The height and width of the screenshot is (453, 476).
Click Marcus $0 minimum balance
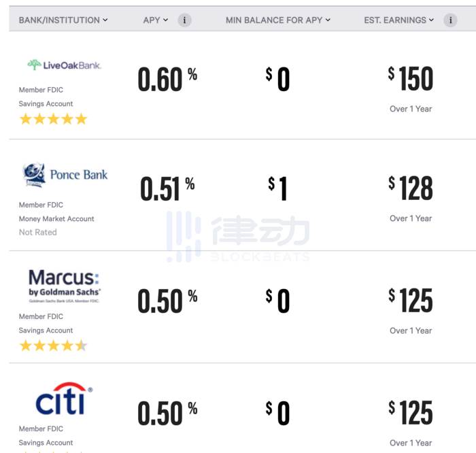click(x=277, y=301)
